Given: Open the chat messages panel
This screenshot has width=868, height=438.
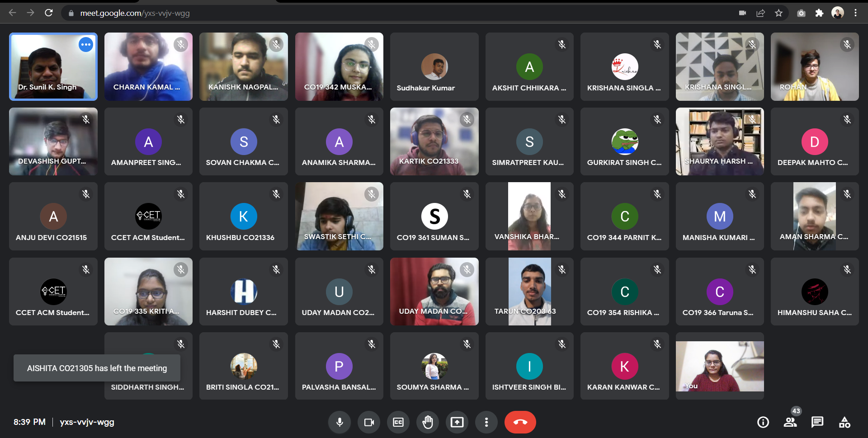Looking at the screenshot, I should (x=817, y=422).
